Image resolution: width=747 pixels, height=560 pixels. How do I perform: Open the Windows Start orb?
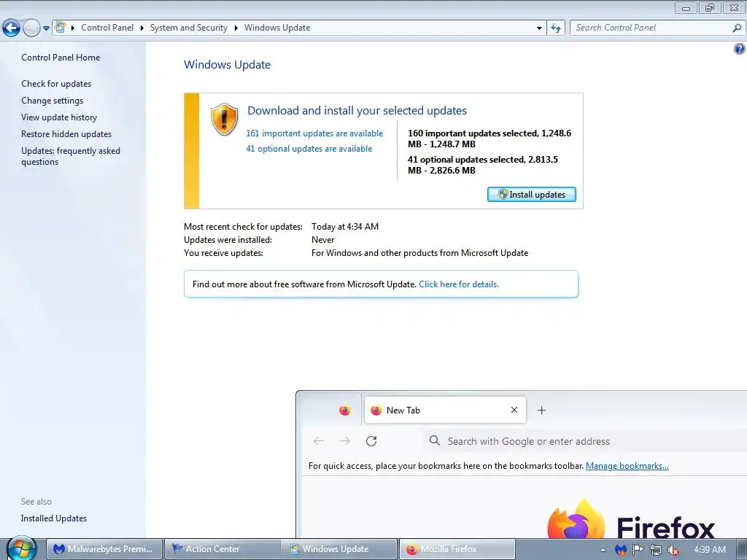[21, 548]
